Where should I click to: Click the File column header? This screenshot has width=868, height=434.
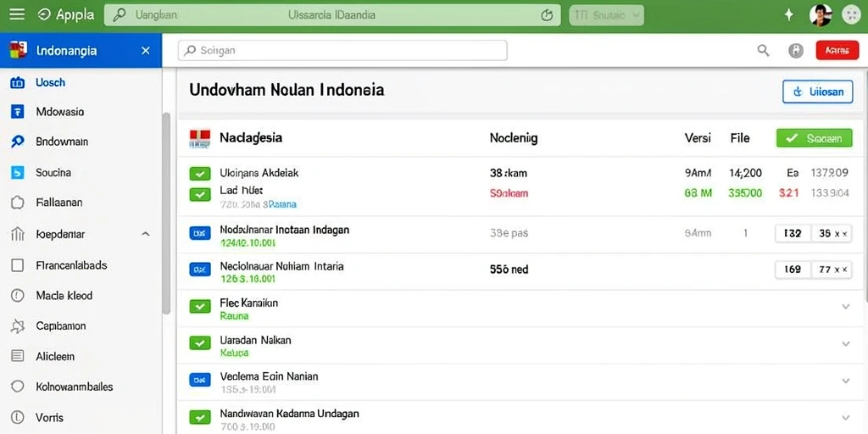pyautogui.click(x=740, y=138)
